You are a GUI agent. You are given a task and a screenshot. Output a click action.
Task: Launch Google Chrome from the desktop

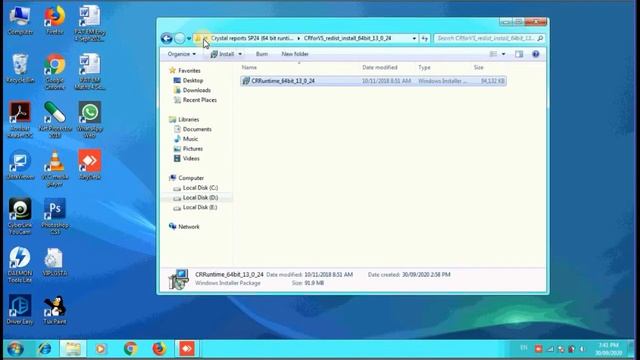55,71
